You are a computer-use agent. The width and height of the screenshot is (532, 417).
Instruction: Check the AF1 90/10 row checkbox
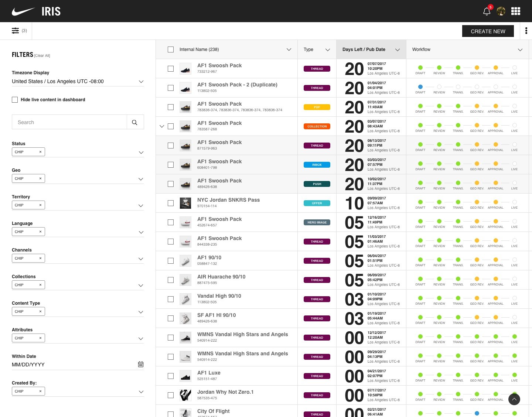(x=171, y=261)
